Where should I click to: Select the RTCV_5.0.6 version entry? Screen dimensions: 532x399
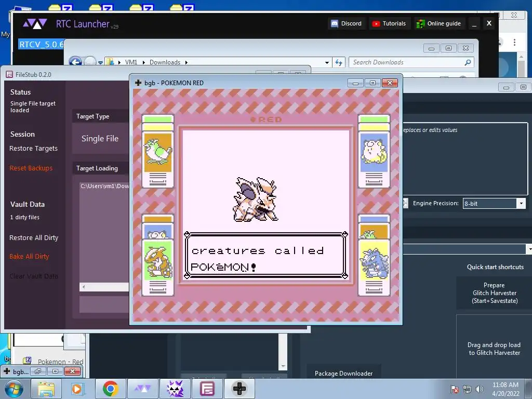pos(41,45)
